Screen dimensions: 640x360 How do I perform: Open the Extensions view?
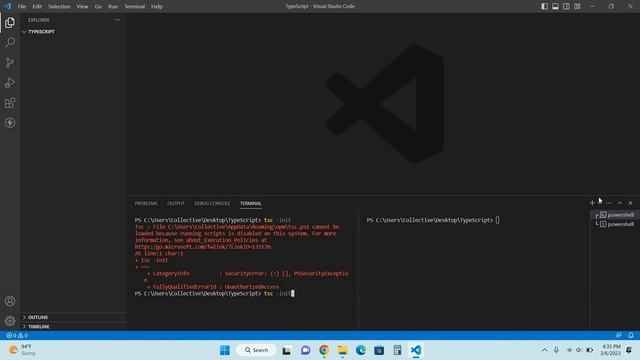[10, 103]
